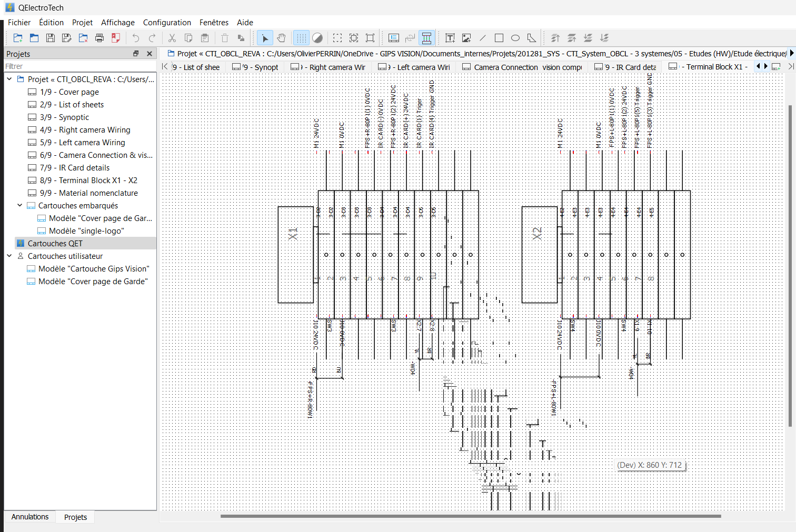This screenshot has height=532, width=796.
Task: Toggle the grid display button
Action: [x=301, y=38]
